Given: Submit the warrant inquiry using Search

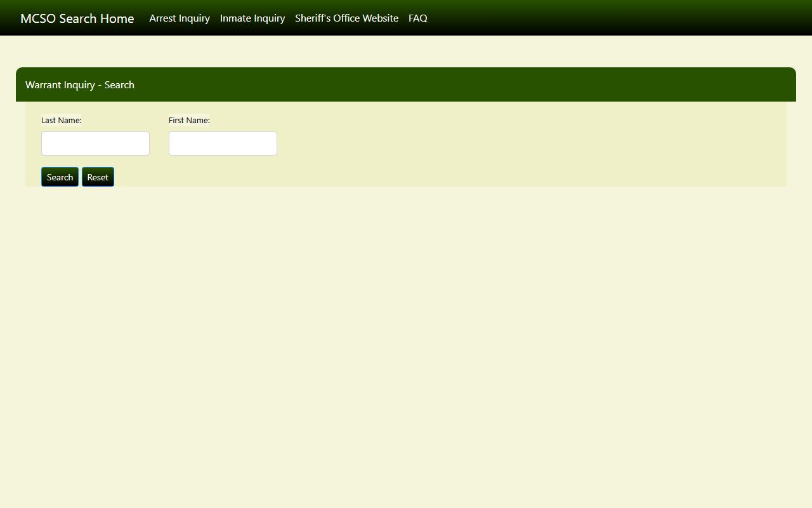Looking at the screenshot, I should (60, 177).
